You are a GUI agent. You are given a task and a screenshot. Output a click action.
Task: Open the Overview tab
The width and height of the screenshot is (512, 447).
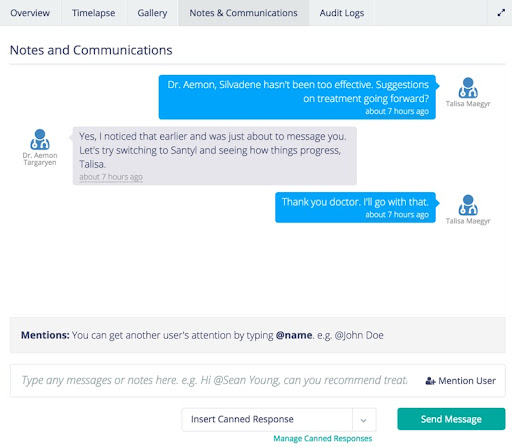tap(30, 13)
